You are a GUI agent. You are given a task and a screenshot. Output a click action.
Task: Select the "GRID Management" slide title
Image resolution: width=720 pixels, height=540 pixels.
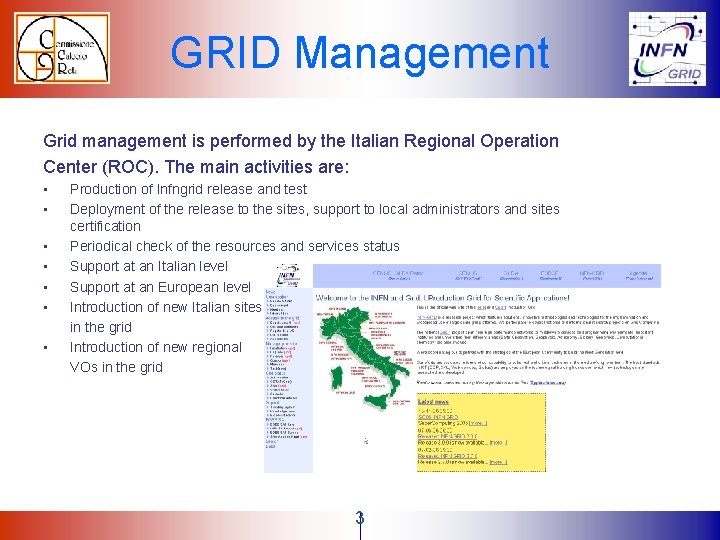[x=360, y=52]
